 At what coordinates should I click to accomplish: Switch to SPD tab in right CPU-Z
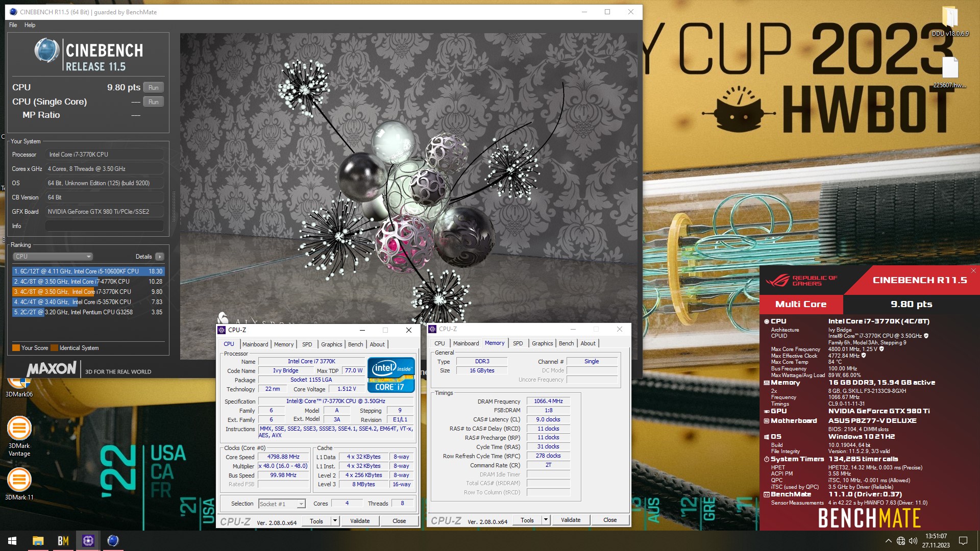click(x=518, y=343)
